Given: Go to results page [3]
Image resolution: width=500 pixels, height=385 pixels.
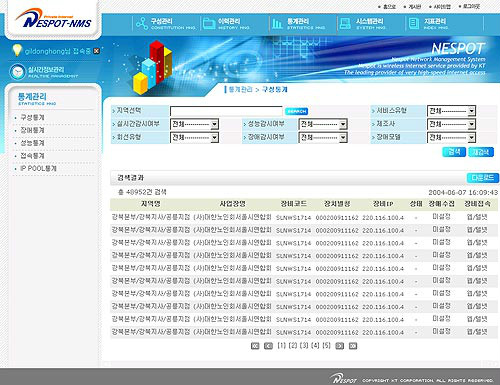Looking at the screenshot, I should (x=304, y=345).
